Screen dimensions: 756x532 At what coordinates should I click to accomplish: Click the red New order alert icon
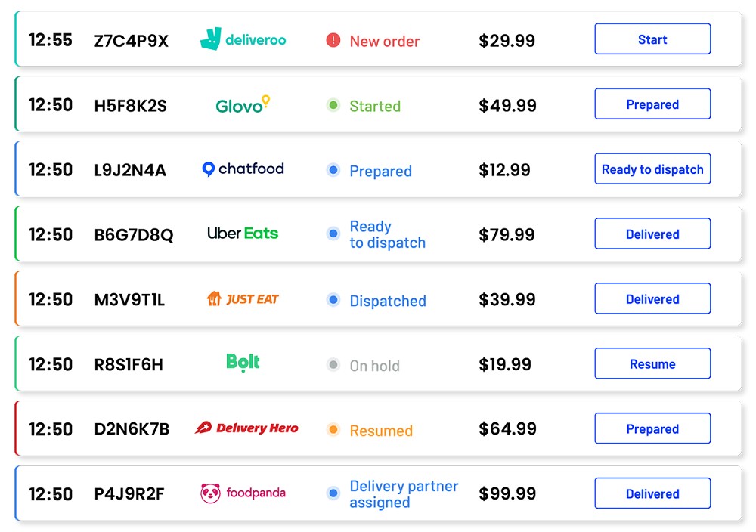(x=333, y=40)
